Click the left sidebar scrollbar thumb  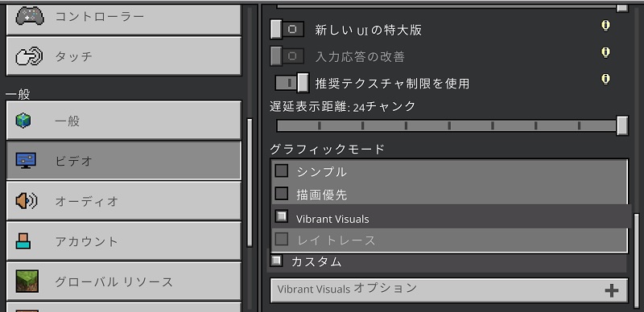pos(250,183)
